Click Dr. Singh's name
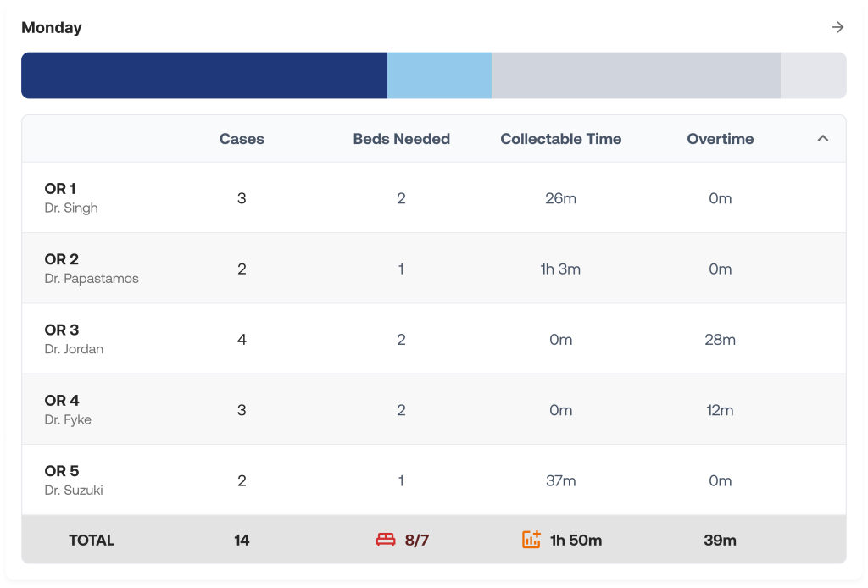868x588 pixels. [x=71, y=208]
